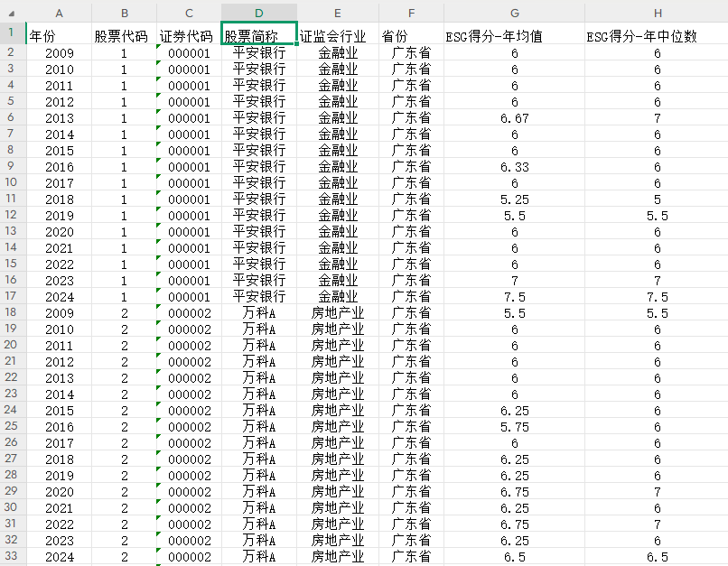The image size is (728, 566).
Task: Select column E header
Action: [x=338, y=13]
